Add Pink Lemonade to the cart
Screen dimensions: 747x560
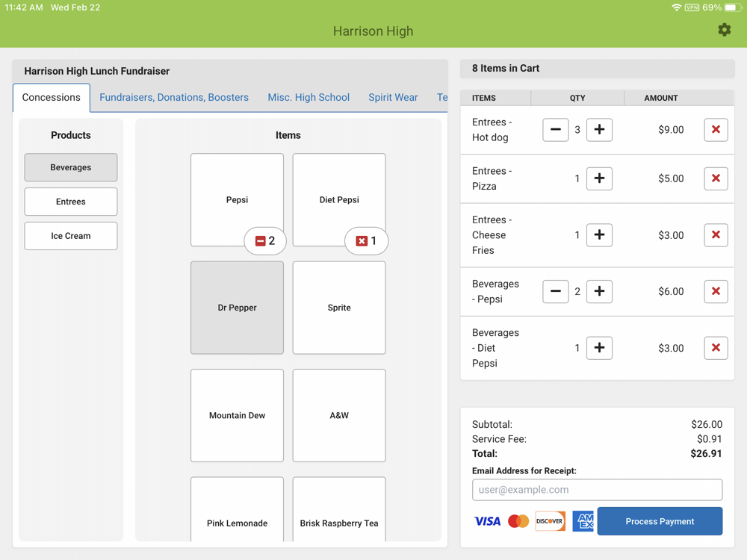point(237,509)
